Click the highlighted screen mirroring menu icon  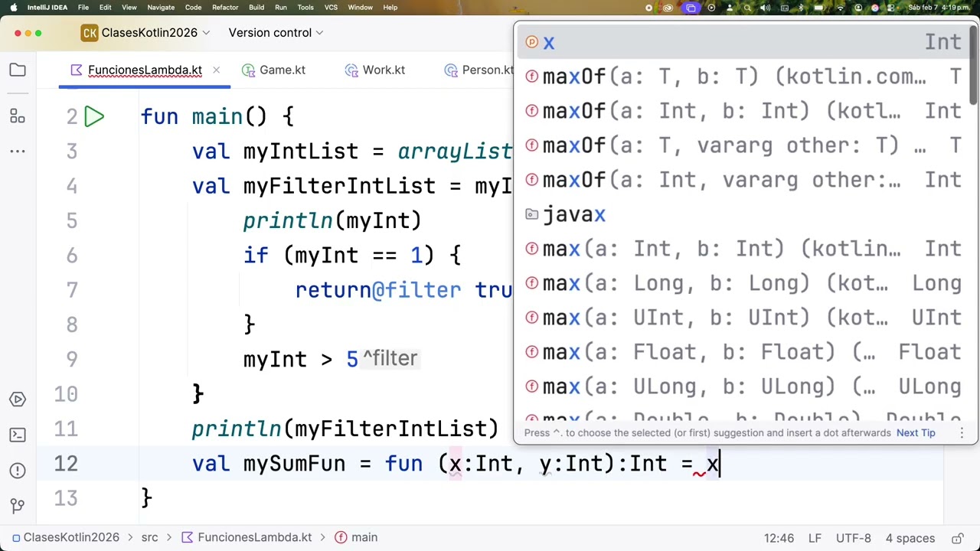[x=691, y=8]
